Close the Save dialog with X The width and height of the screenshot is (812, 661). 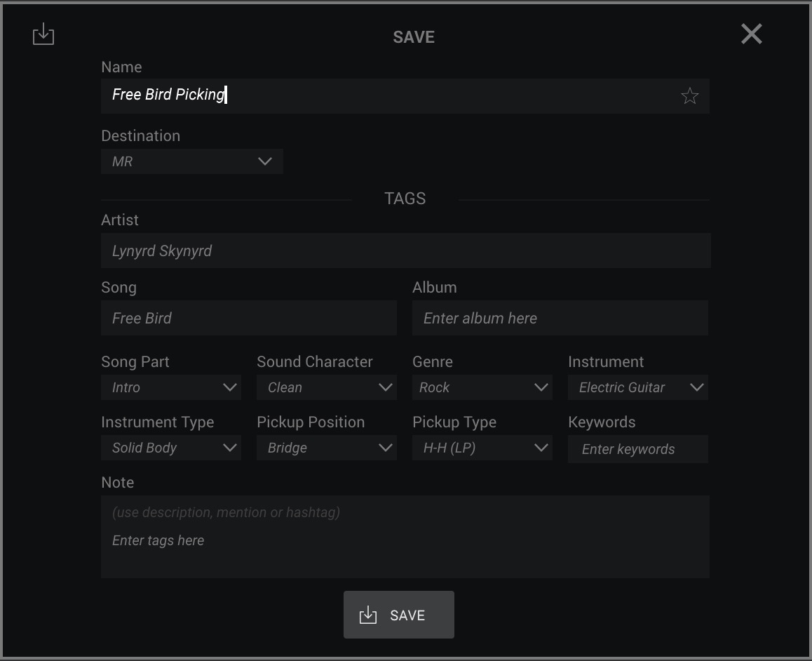751,34
